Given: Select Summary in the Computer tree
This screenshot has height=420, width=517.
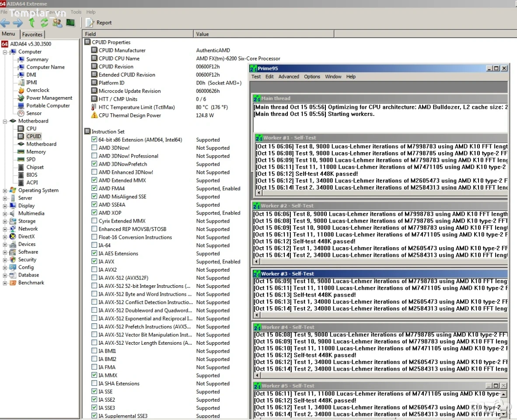Looking at the screenshot, I should [x=37, y=59].
